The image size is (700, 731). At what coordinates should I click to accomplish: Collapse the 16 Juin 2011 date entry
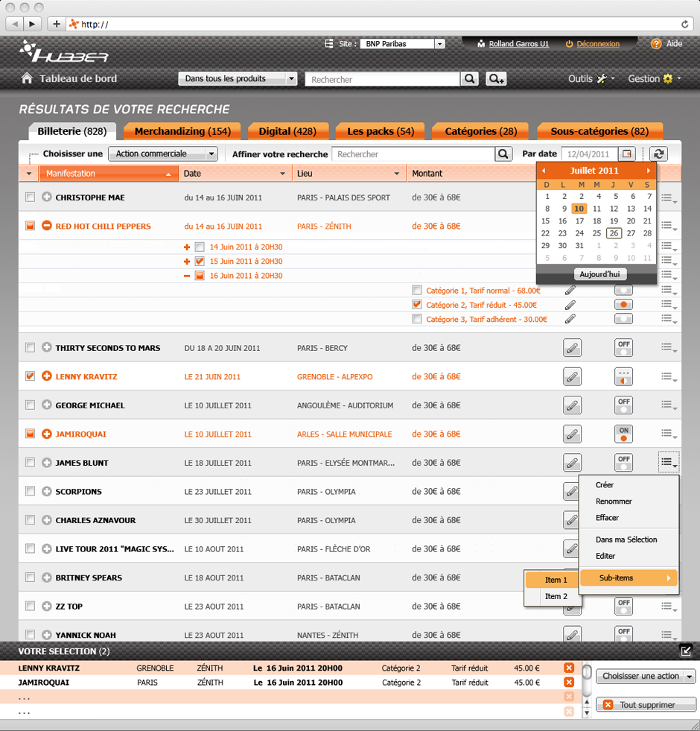tap(187, 276)
